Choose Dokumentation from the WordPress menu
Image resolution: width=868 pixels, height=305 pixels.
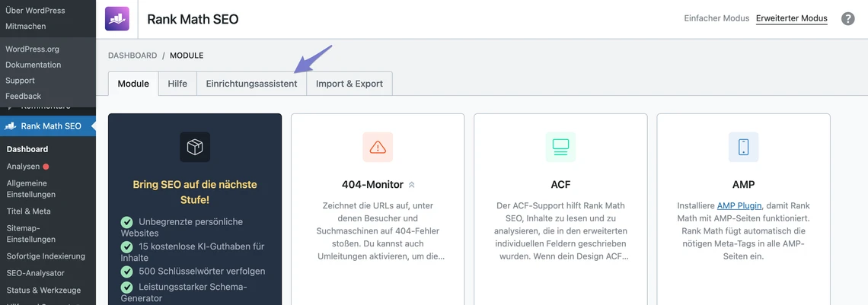pos(33,65)
